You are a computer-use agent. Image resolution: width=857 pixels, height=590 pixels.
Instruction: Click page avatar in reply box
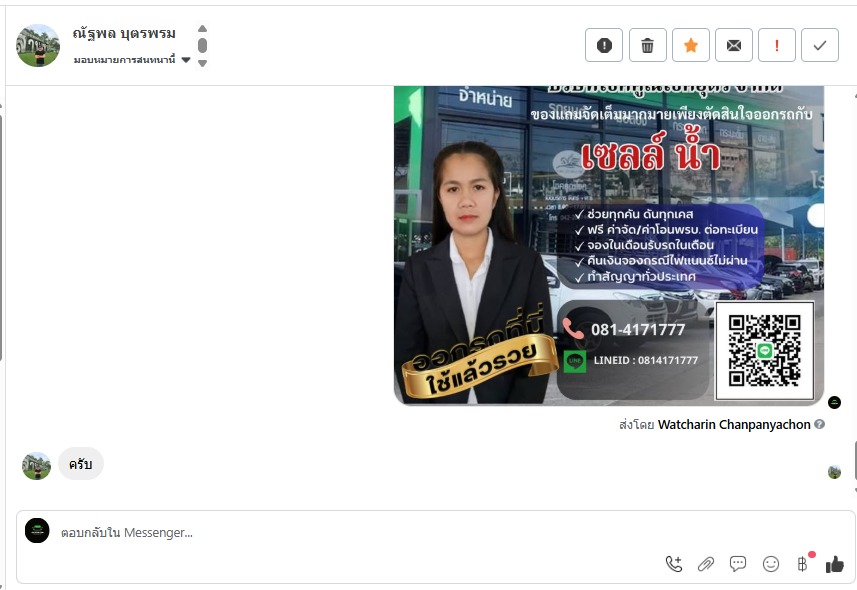click(x=37, y=530)
